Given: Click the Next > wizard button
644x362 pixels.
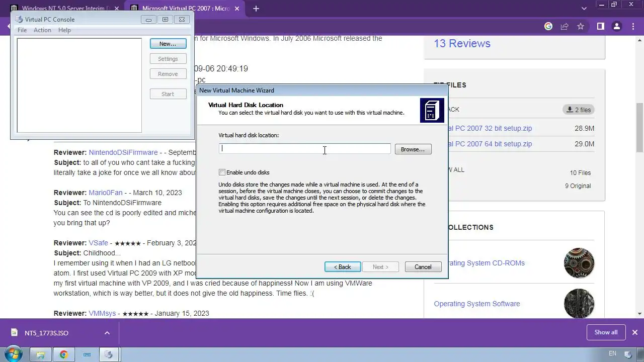Looking at the screenshot, I should click(380, 267).
